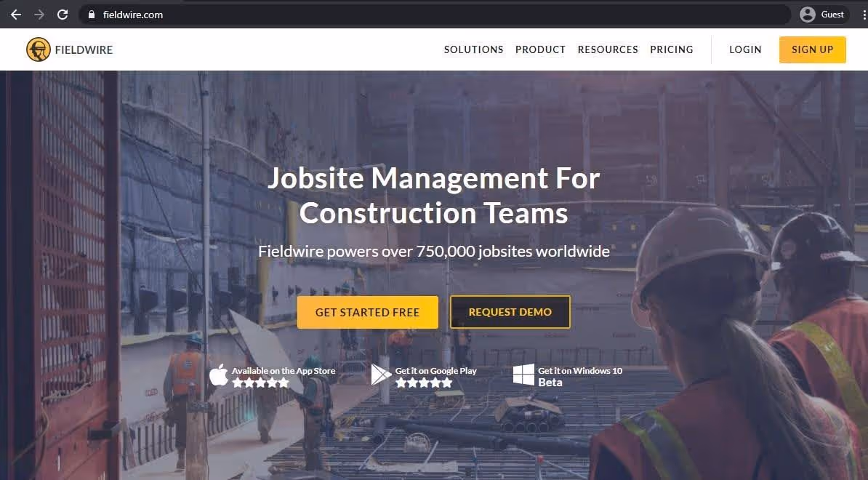This screenshot has width=868, height=480.
Task: Click the Request Demo button
Action: point(510,312)
